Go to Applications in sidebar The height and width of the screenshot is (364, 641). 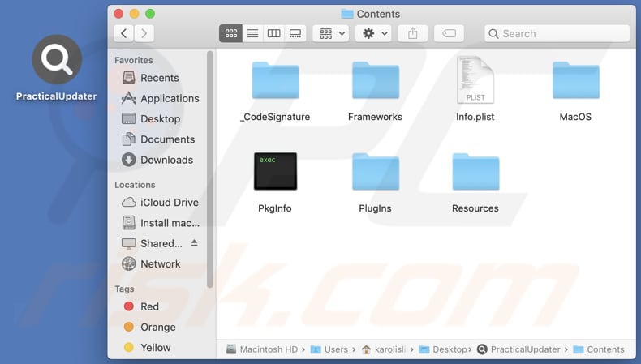(169, 98)
